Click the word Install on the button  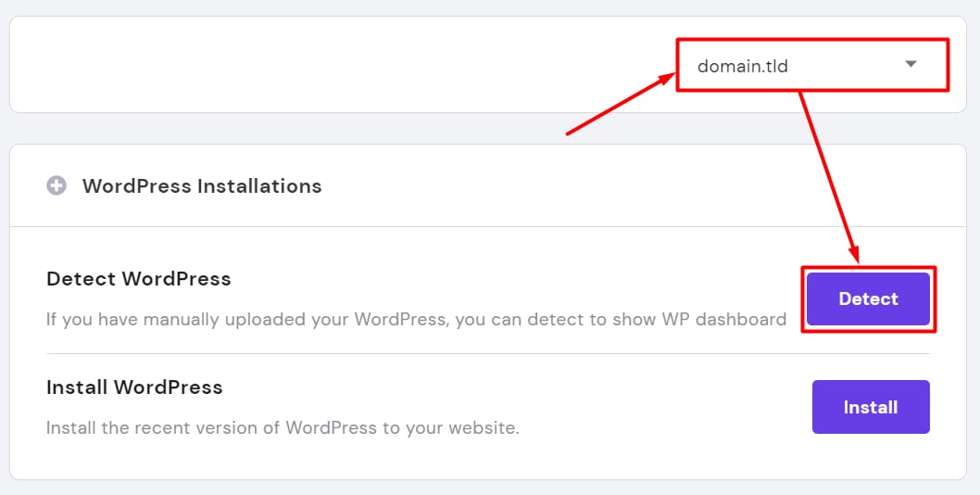871,407
